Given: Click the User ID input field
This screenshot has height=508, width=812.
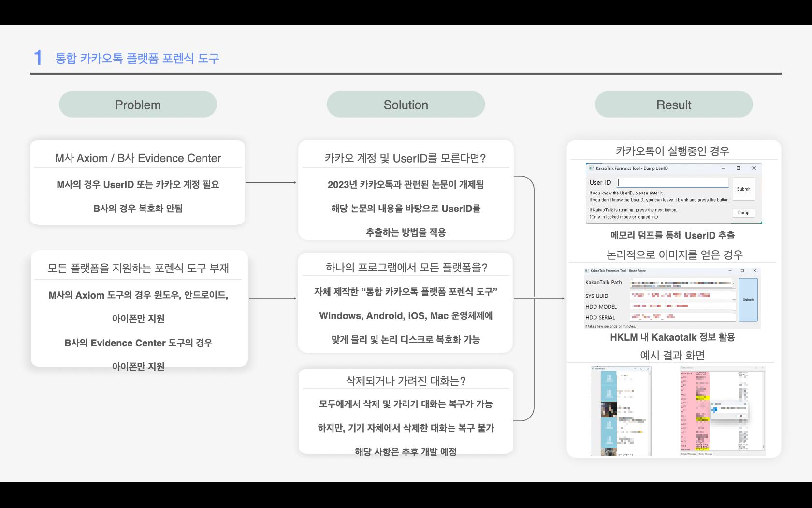Looking at the screenshot, I should 673,182.
